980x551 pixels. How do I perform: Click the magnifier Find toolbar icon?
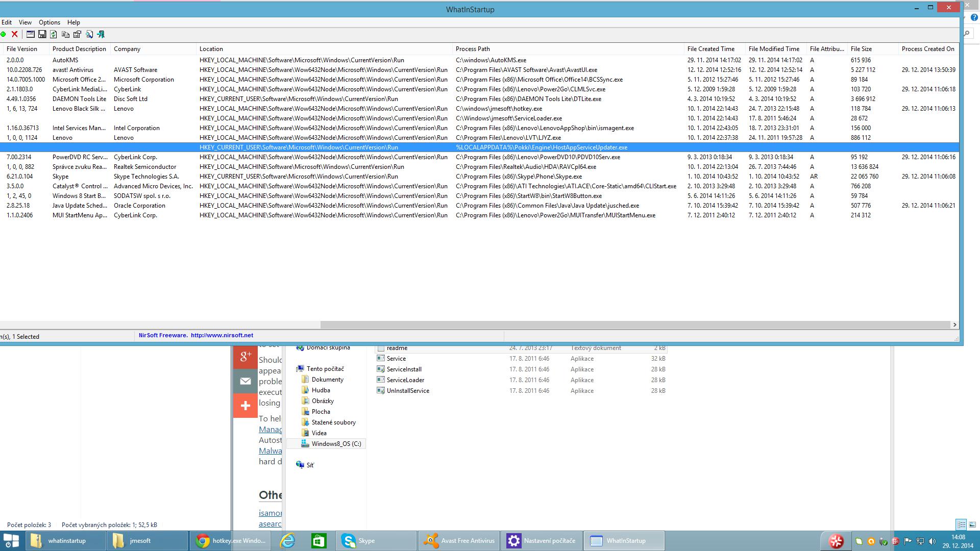pos(89,34)
